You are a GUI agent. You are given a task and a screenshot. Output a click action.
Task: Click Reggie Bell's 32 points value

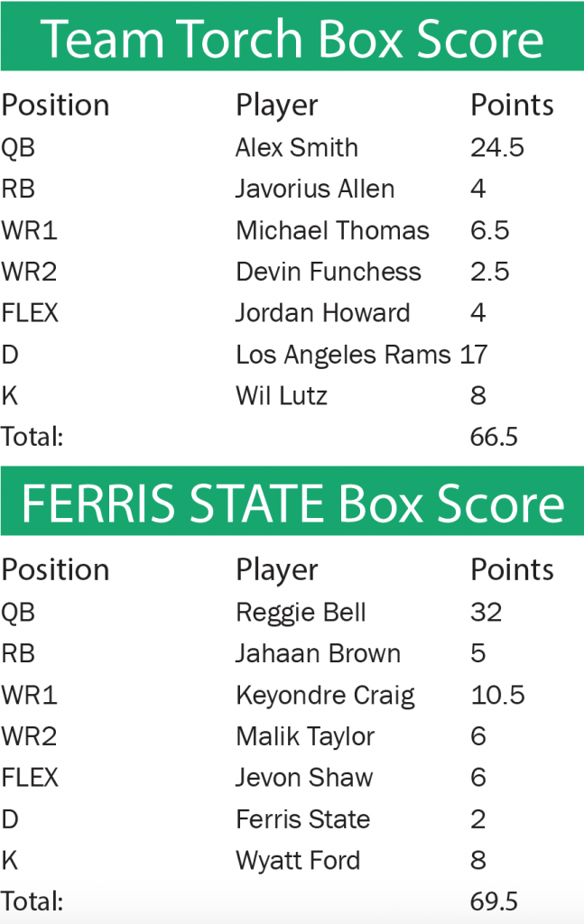click(x=486, y=613)
